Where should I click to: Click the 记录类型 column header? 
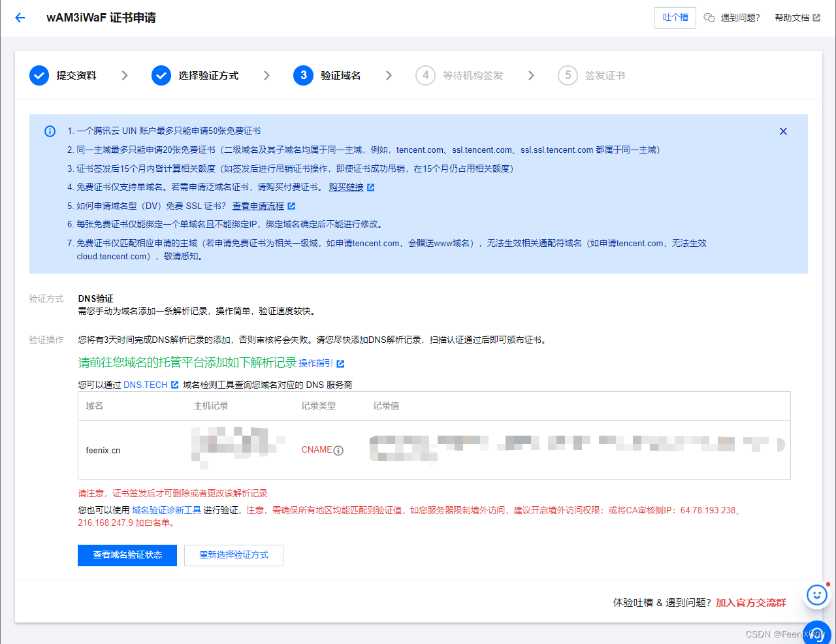(x=319, y=406)
